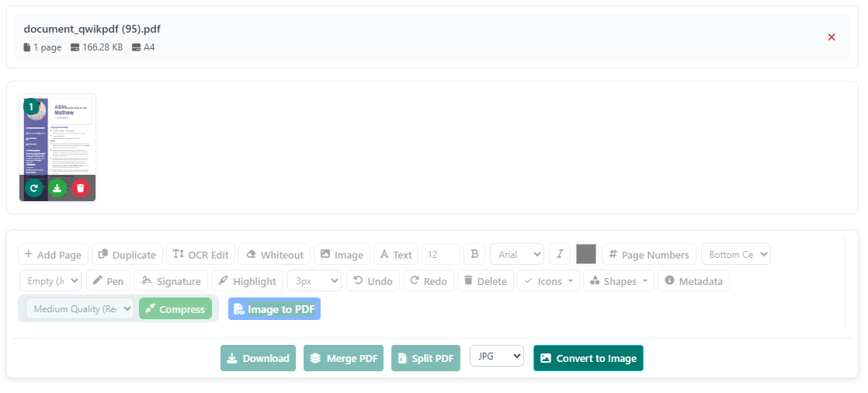Toggle bold with the B button
The image size is (868, 393).
coord(474,255)
